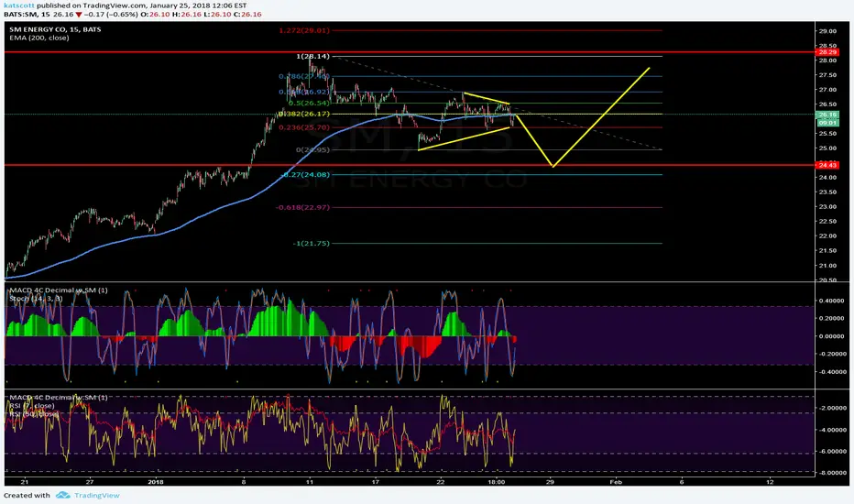Click the green 26.16 current price label
The image size is (854, 504).
tap(827, 115)
